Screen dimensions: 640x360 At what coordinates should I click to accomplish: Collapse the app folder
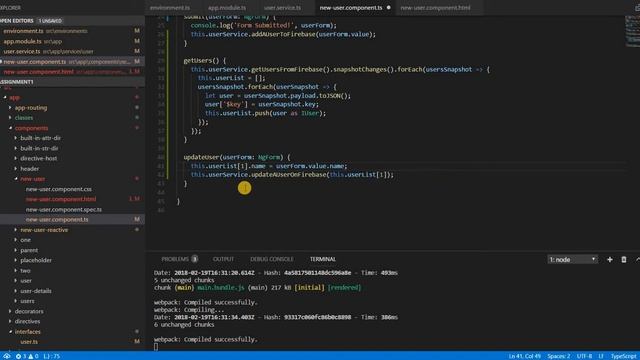(x=14, y=98)
